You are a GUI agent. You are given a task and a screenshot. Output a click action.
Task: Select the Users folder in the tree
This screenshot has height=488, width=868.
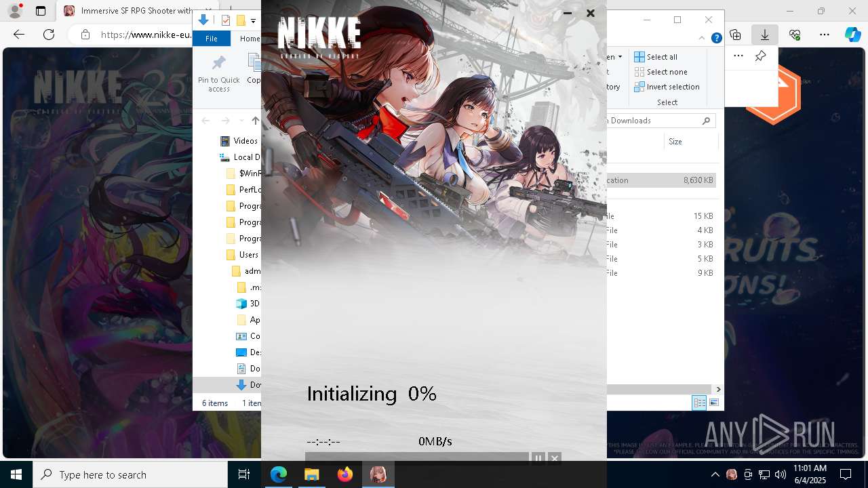(242, 255)
